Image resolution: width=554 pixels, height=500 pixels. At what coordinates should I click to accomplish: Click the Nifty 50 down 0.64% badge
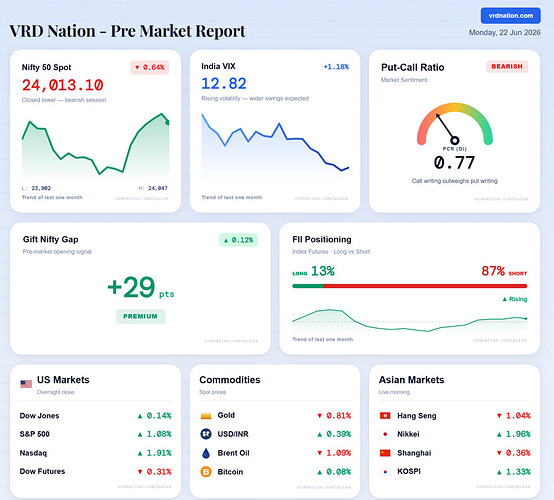point(150,67)
